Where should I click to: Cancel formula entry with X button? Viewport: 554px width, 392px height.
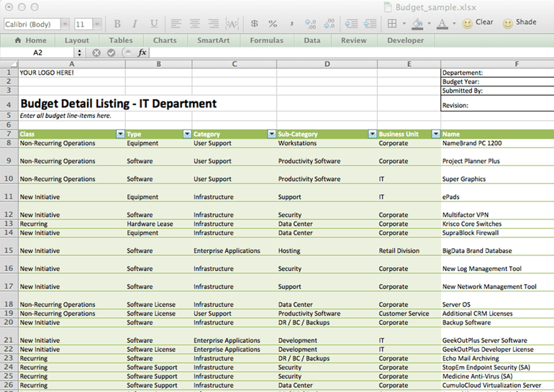[96, 53]
